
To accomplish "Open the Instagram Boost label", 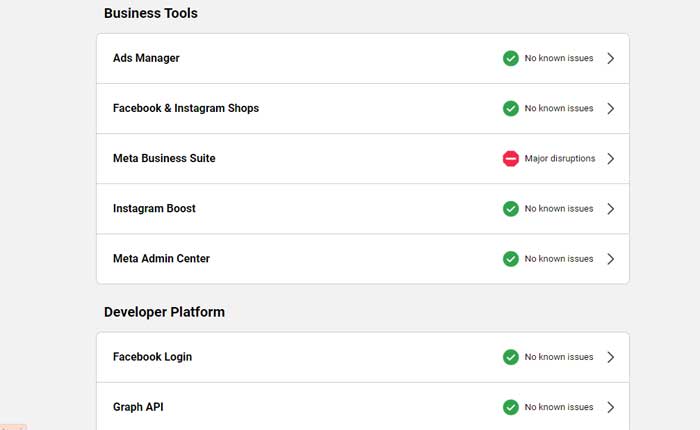I will [x=154, y=208].
